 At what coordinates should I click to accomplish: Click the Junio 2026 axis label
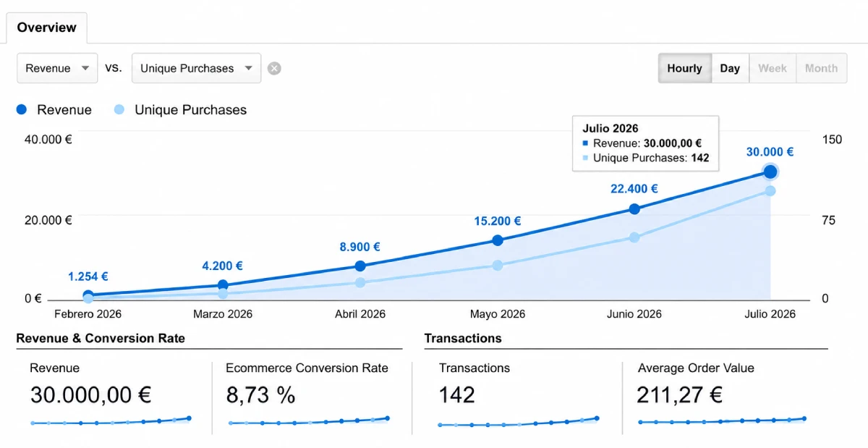(634, 314)
